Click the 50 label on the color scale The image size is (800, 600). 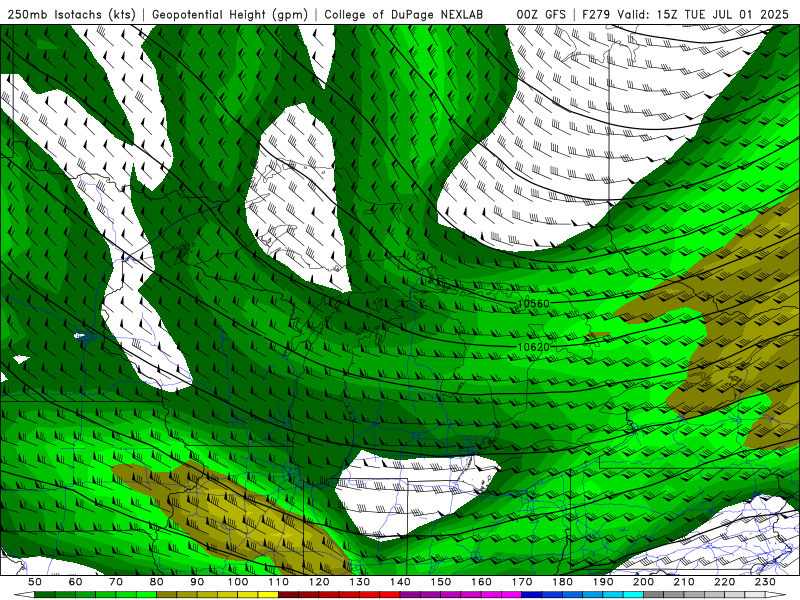point(35,582)
